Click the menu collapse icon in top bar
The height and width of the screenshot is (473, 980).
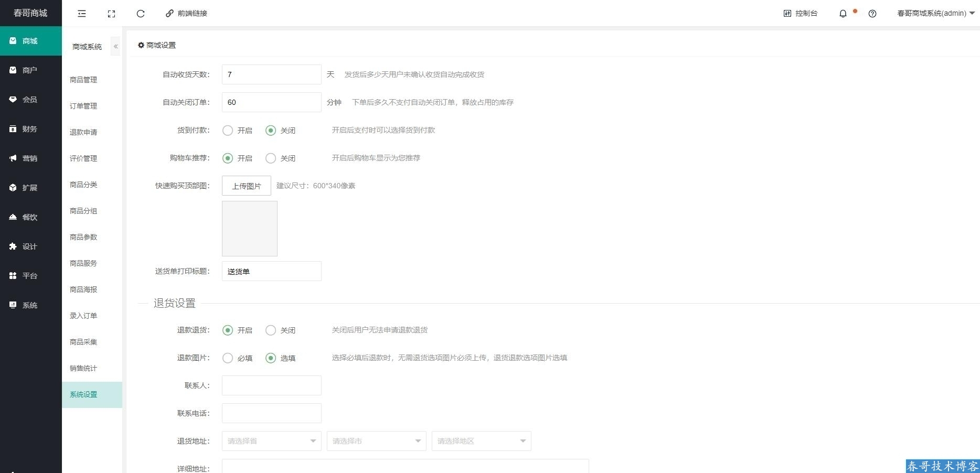(x=82, y=14)
